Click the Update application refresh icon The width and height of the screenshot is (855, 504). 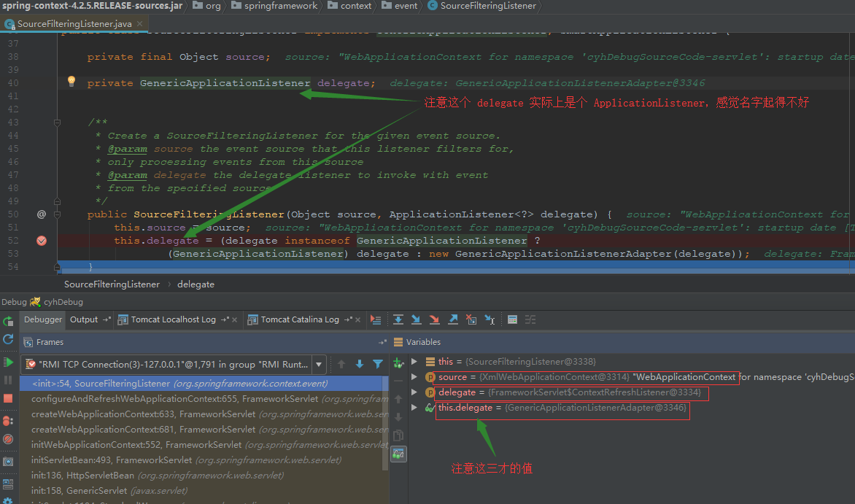tap(8, 339)
